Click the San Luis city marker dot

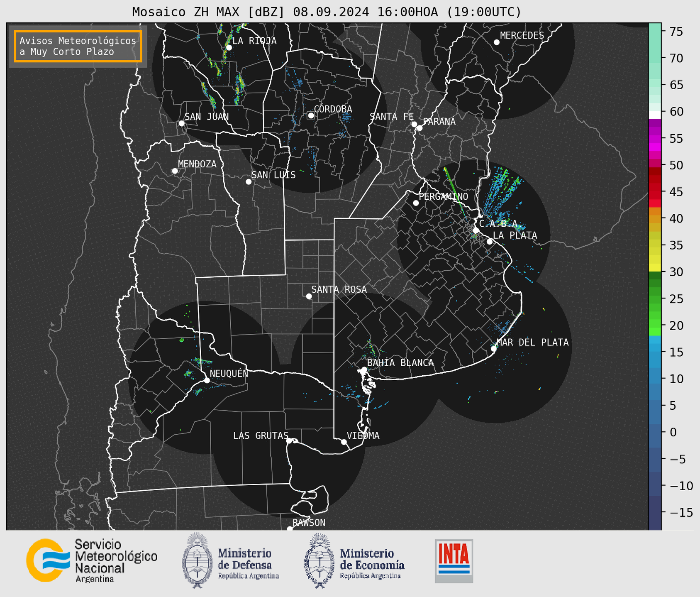click(x=249, y=182)
